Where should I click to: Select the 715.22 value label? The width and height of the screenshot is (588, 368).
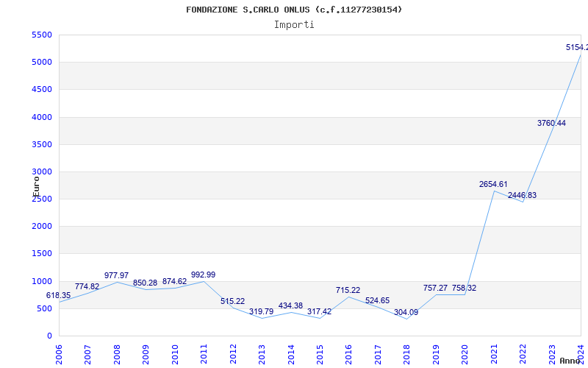[x=348, y=290]
